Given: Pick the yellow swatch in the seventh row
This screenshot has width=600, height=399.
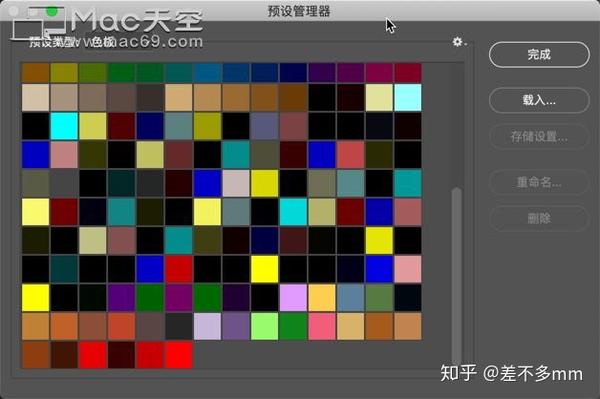Looking at the screenshot, I should (x=379, y=241).
